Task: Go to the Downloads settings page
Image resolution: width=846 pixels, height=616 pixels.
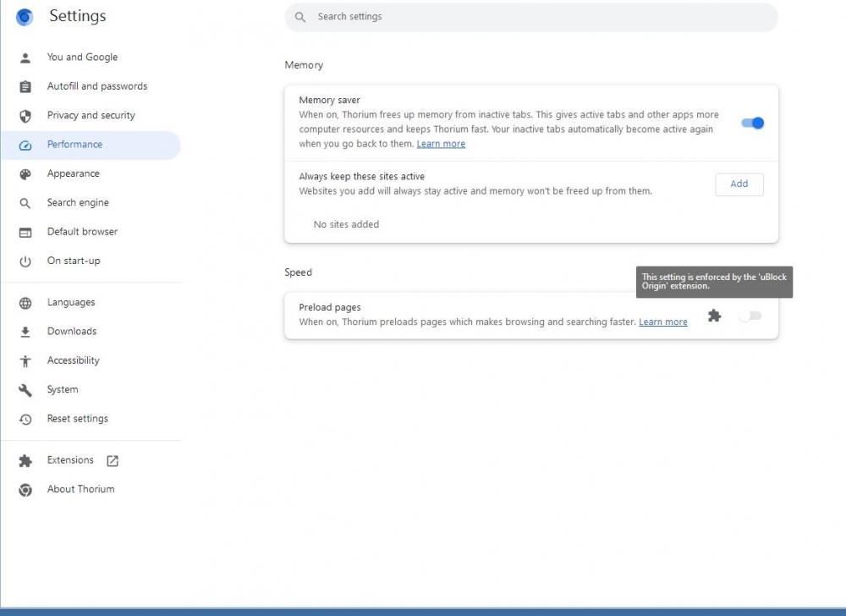Action: (x=72, y=332)
